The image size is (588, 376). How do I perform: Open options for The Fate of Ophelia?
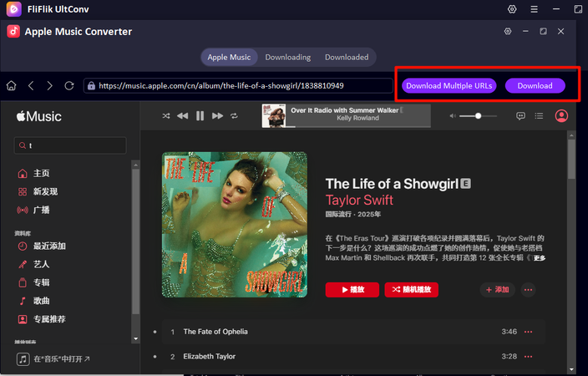529,332
